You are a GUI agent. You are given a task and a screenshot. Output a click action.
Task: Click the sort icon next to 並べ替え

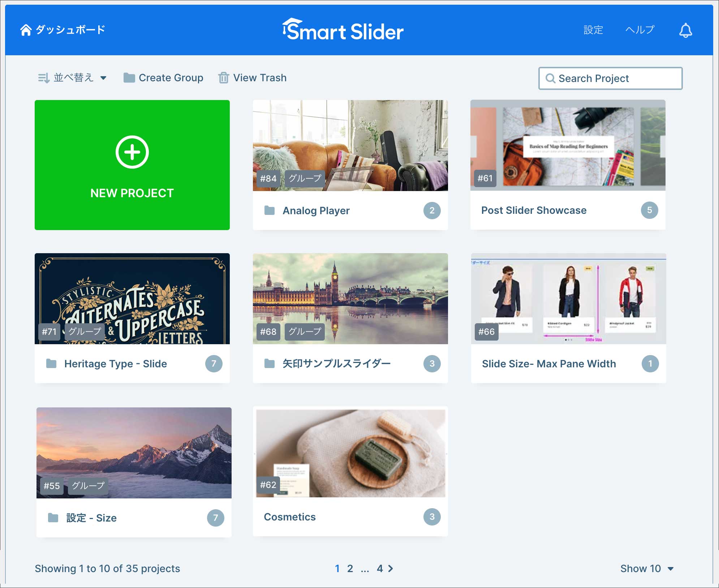tap(44, 78)
